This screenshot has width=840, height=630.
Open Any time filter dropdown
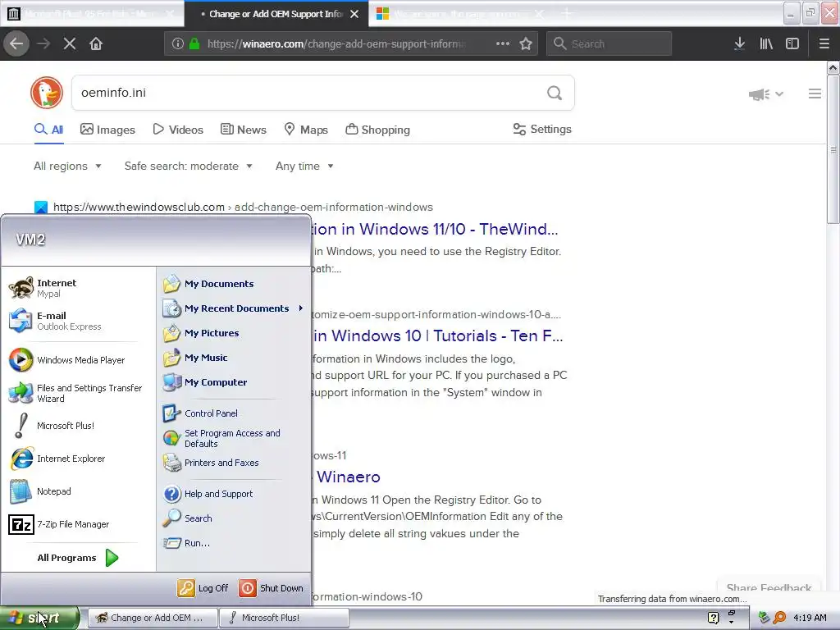(304, 166)
